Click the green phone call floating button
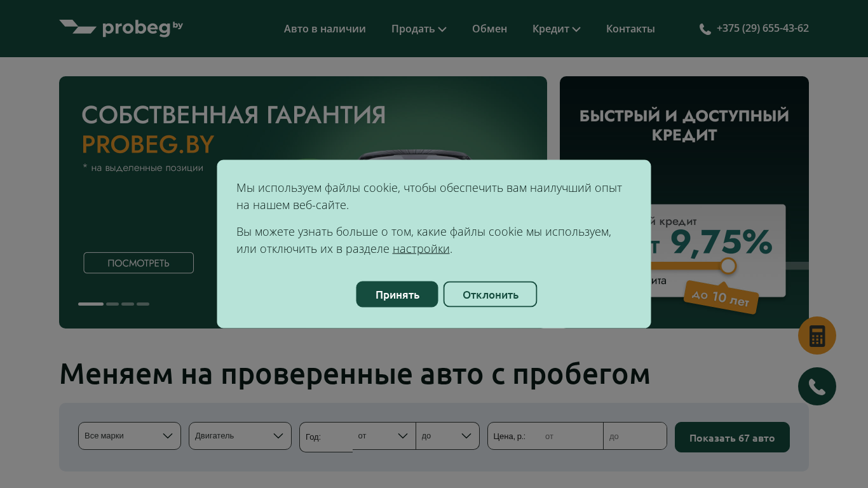 [817, 386]
